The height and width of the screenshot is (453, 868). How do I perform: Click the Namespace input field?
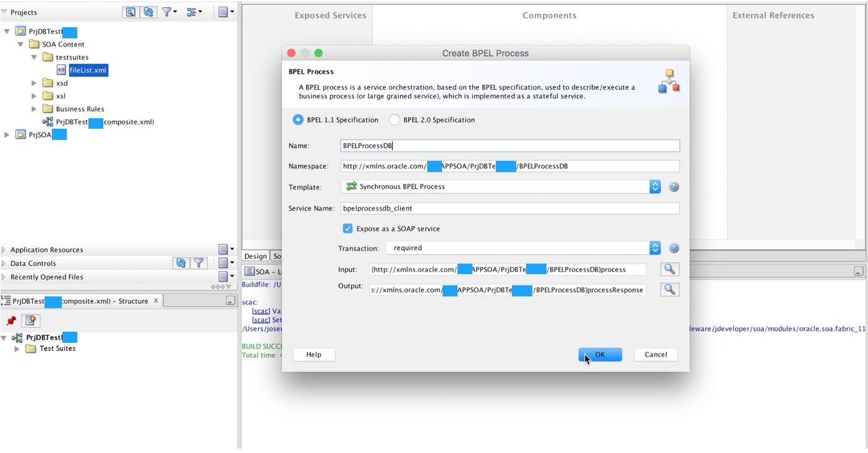pyautogui.click(x=510, y=166)
